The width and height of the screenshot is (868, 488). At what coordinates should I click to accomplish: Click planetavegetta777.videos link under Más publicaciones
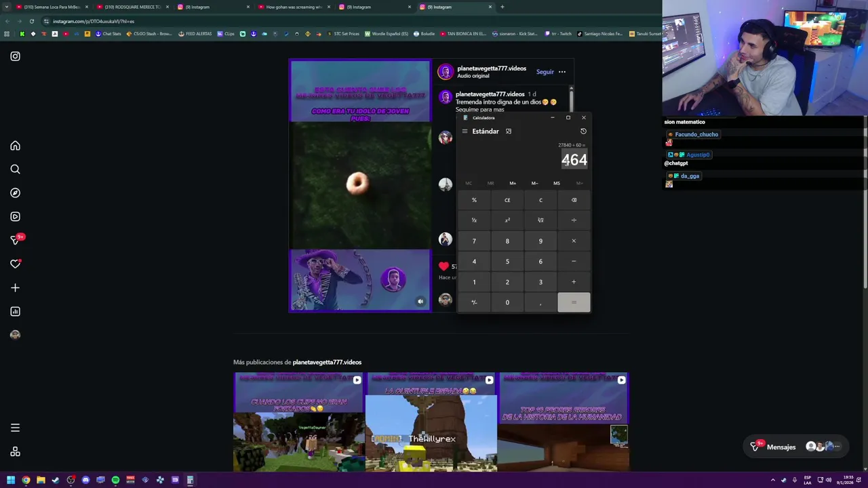click(327, 362)
